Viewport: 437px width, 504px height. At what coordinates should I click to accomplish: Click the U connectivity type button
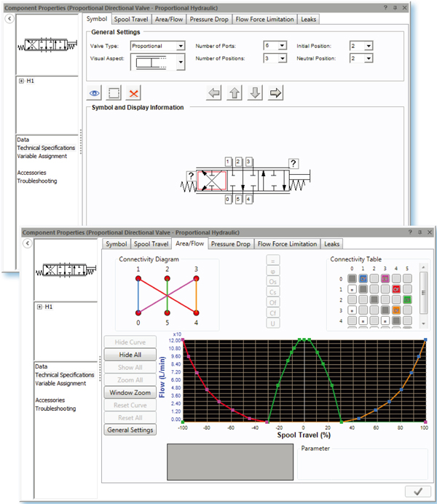coord(273,323)
